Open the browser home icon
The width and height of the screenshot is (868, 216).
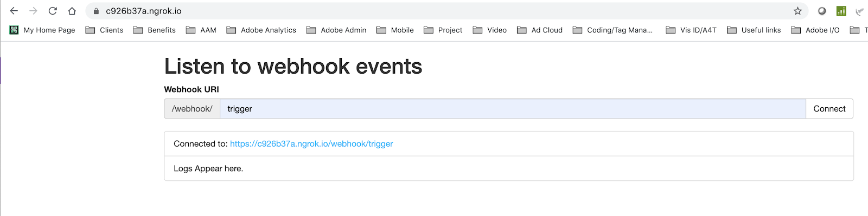[72, 11]
